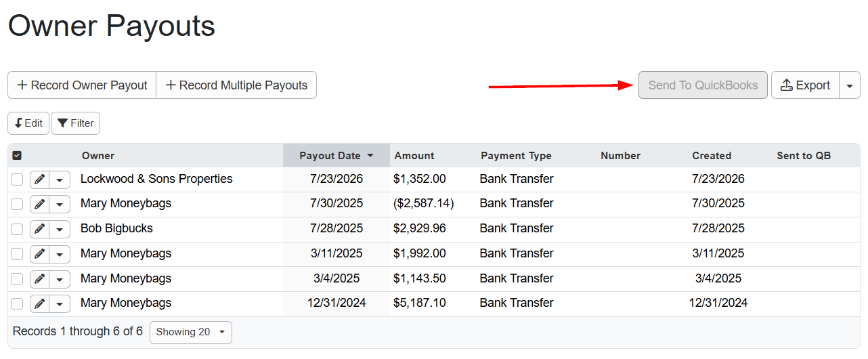868x359 pixels.
Task: Check the $5,187.10 payout row checkbox
Action: coord(17,303)
